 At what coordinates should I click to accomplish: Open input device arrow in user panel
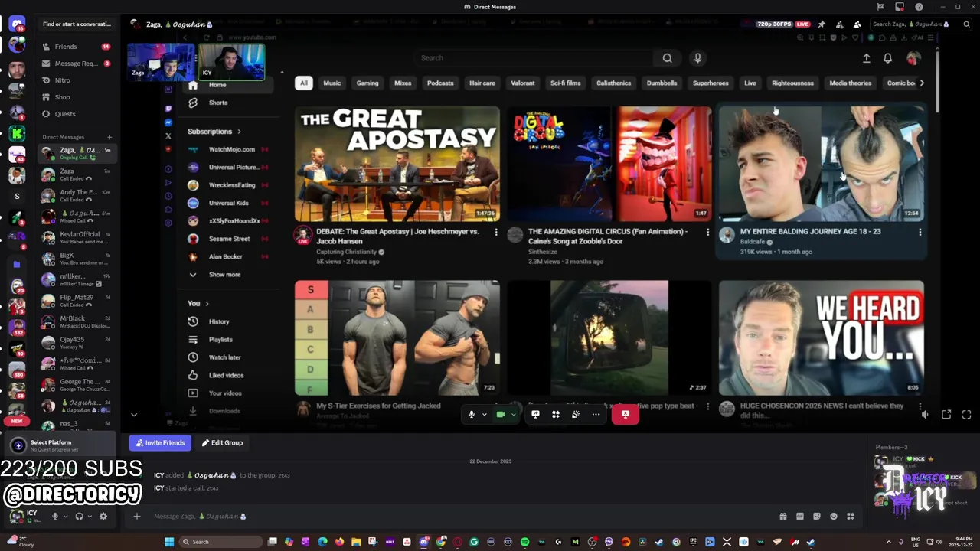(x=65, y=517)
